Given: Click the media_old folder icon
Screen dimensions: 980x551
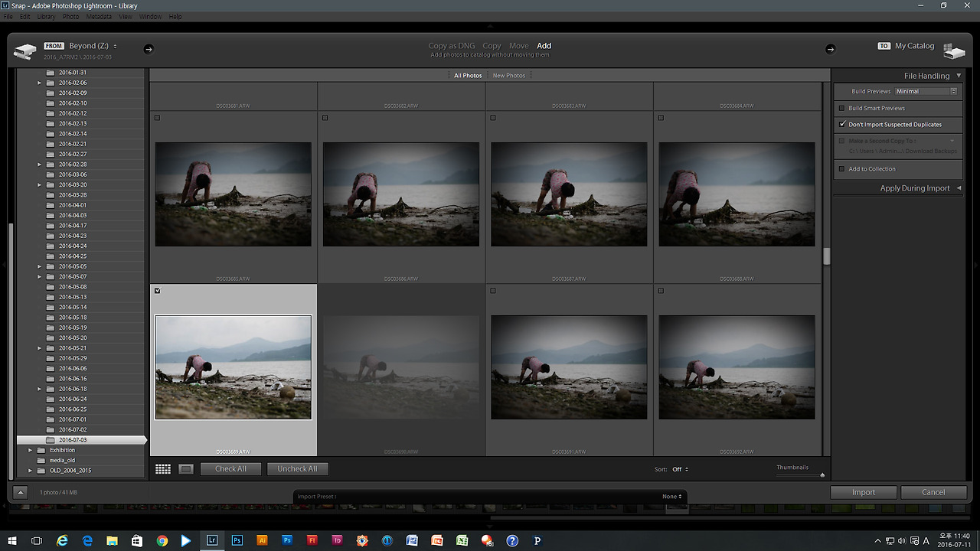Looking at the screenshot, I should 41,460.
